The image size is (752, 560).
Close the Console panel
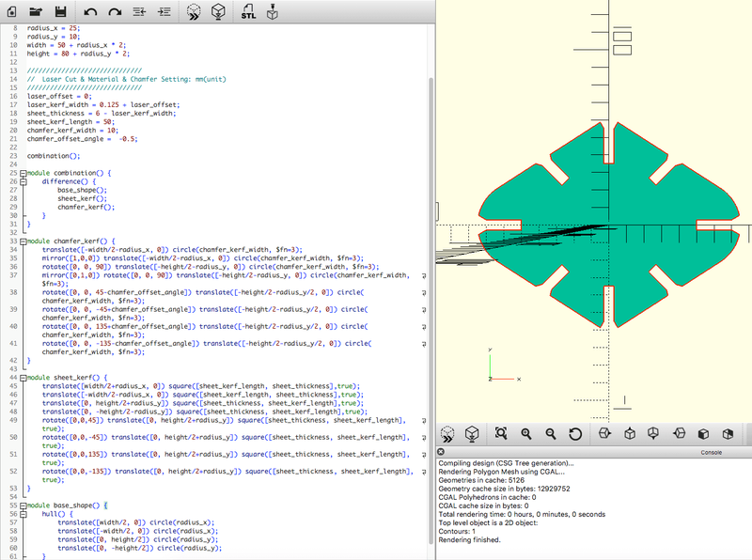(x=442, y=452)
